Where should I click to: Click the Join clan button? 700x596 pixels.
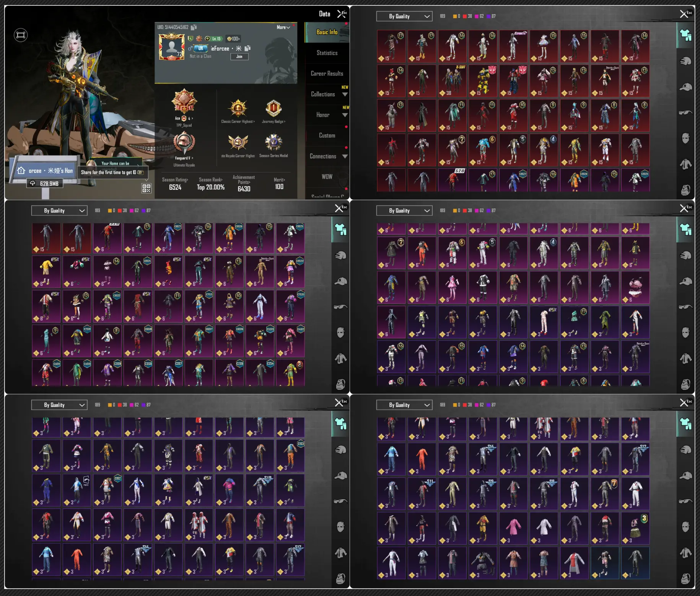coord(239,57)
